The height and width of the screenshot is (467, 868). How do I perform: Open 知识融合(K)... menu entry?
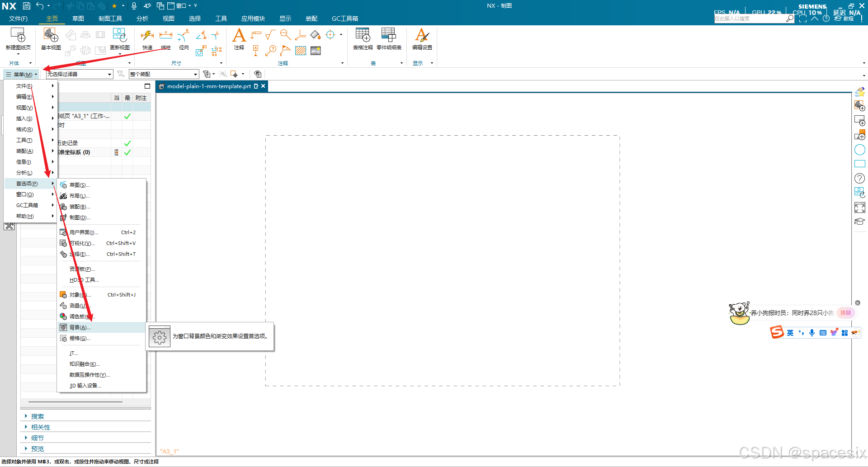click(102, 364)
